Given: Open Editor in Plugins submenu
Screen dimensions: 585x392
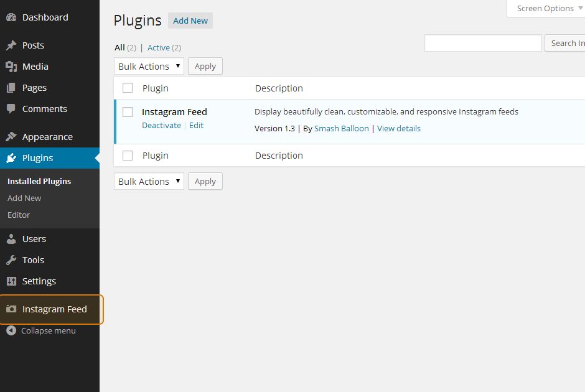Looking at the screenshot, I should click(x=19, y=215).
